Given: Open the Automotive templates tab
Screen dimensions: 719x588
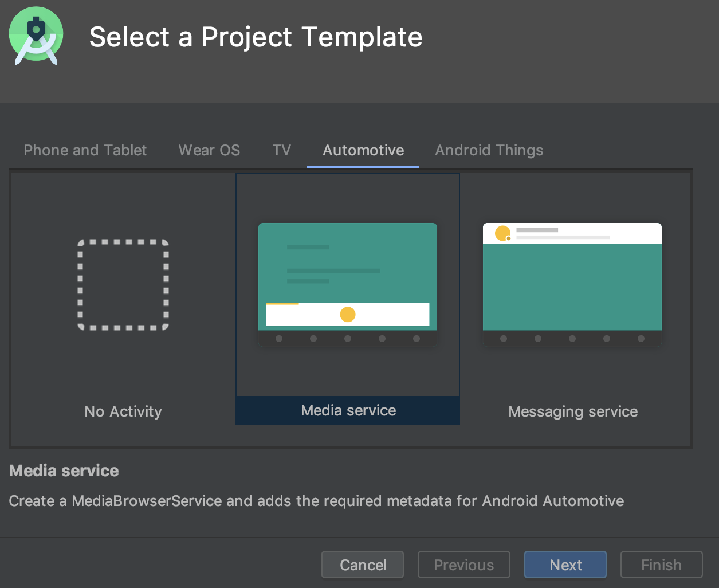Looking at the screenshot, I should click(363, 150).
